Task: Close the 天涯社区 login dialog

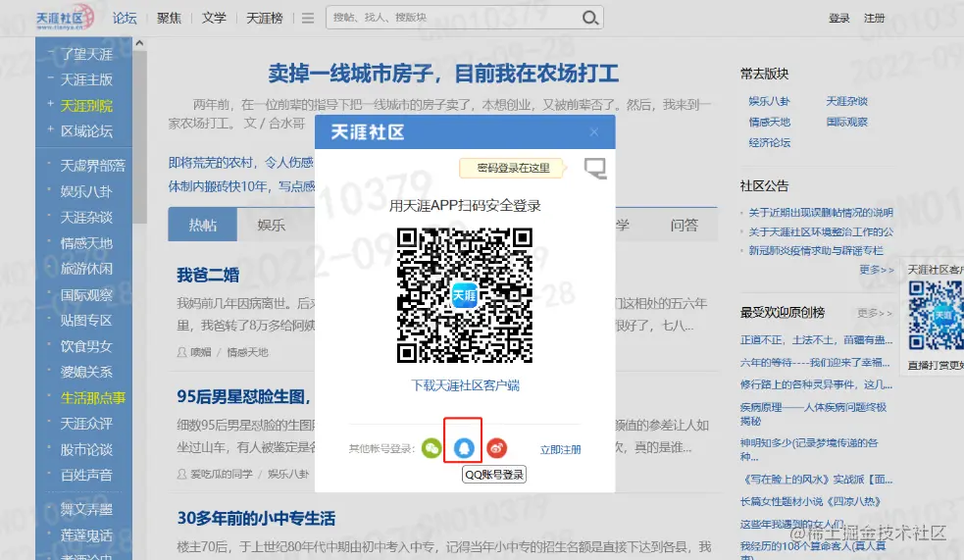Action: pos(594,132)
